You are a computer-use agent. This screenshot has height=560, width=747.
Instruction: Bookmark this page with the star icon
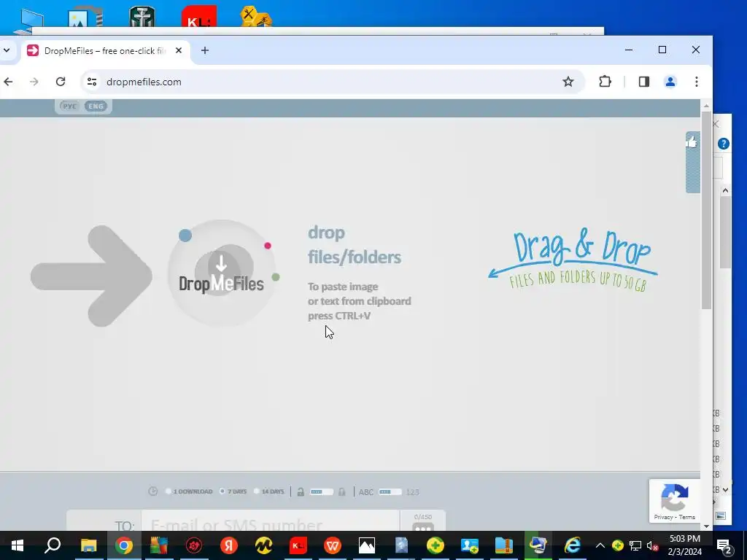[x=568, y=82]
